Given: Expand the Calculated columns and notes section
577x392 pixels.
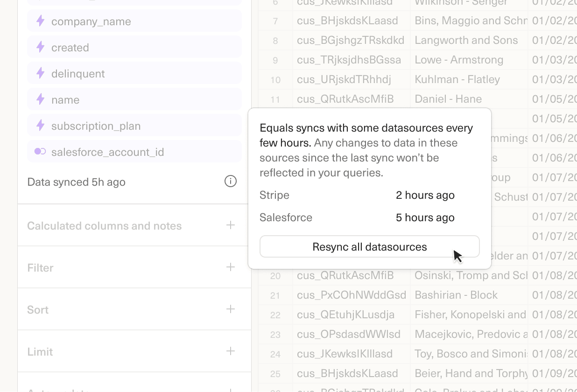Looking at the screenshot, I should pos(230,225).
